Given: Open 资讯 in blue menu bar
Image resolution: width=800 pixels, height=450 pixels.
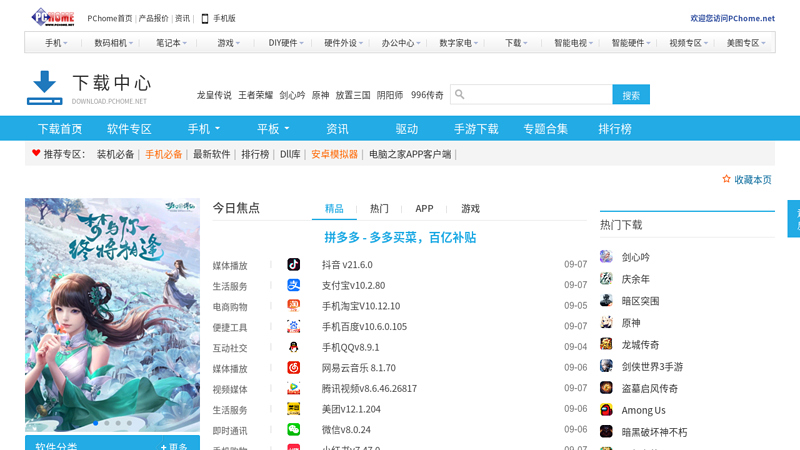Looking at the screenshot, I should (337, 129).
